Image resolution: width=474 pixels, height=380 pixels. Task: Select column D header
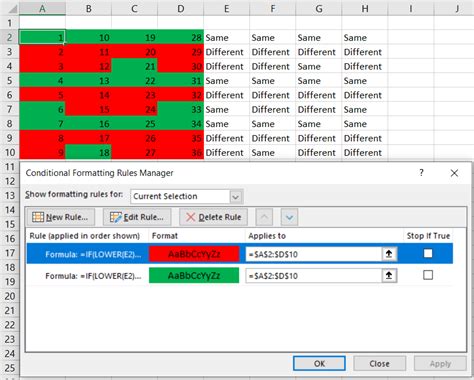pyautogui.click(x=181, y=8)
